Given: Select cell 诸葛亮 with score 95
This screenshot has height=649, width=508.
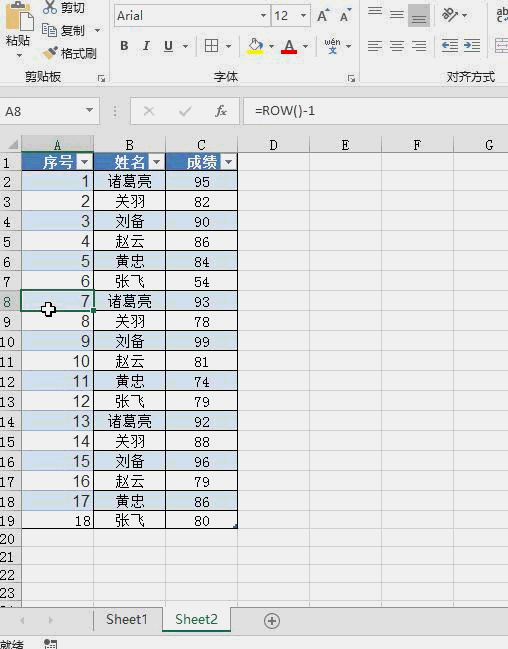Looking at the screenshot, I should click(x=130, y=181).
